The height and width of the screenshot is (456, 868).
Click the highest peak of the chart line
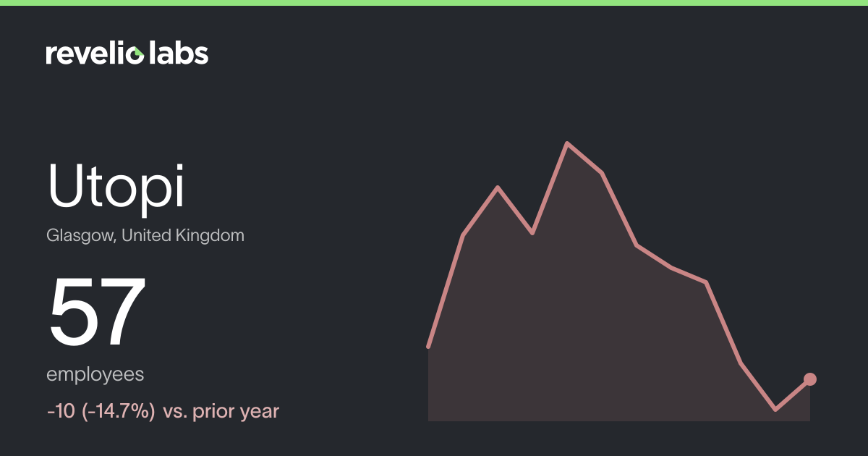tap(567, 143)
